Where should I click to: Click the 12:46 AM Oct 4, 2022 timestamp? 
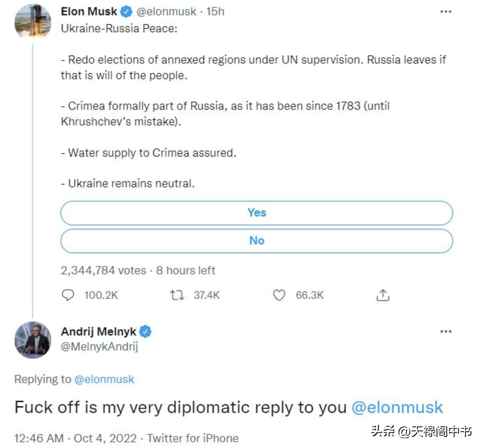[75, 438]
